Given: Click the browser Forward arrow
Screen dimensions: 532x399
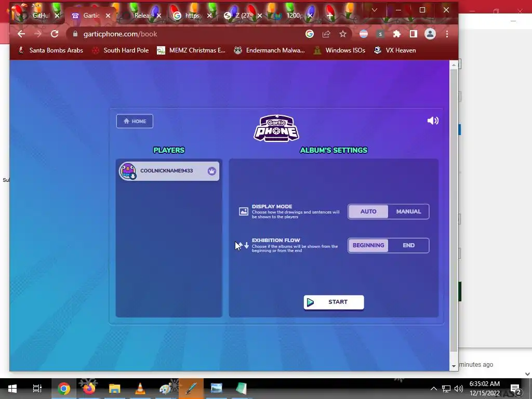Looking at the screenshot, I should click(x=37, y=34).
